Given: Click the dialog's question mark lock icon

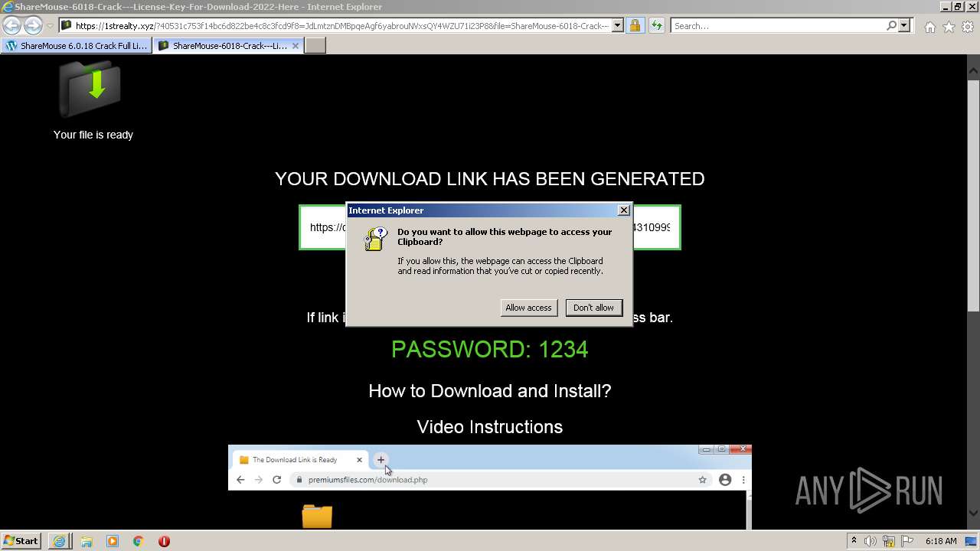Looking at the screenshot, I should point(375,239).
